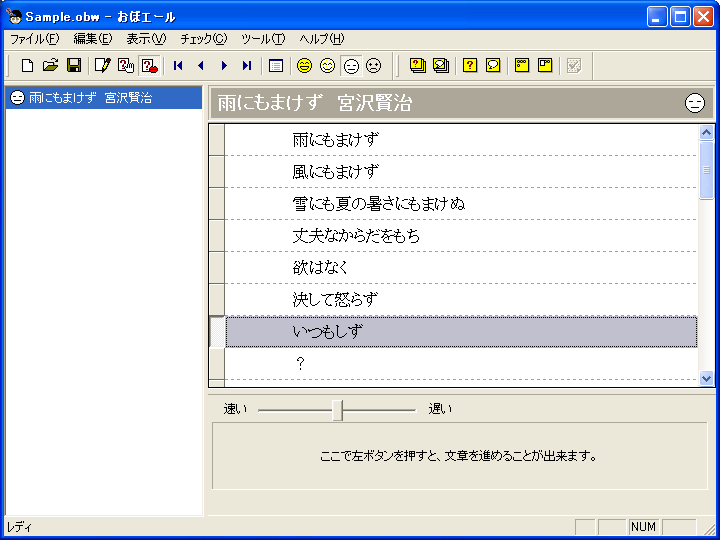This screenshot has height=540, width=720.
Task: Click the neutral face icon in title header
Action: [x=694, y=103]
